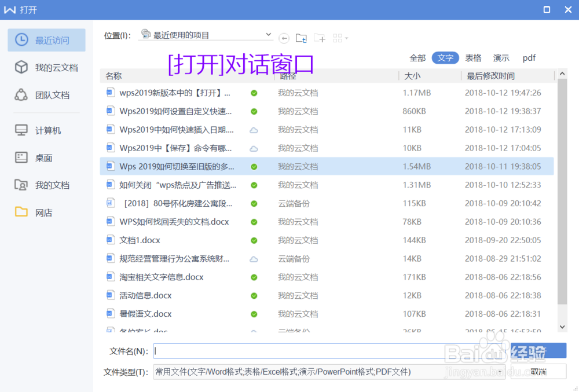Select file 暑假语文.docx
This screenshot has width=579, height=392.
tap(327, 314)
